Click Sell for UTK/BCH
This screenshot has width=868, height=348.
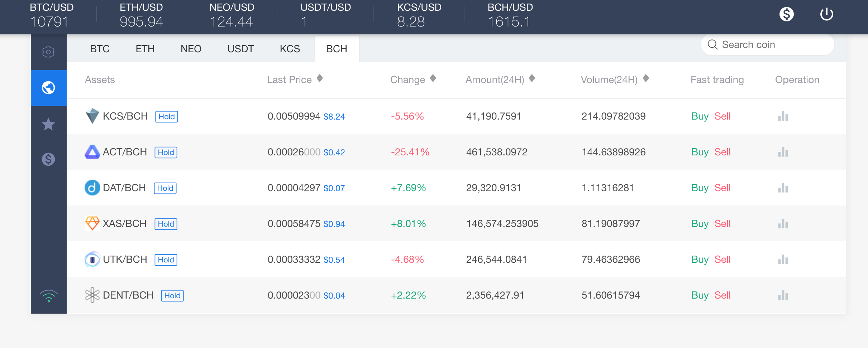[722, 260]
